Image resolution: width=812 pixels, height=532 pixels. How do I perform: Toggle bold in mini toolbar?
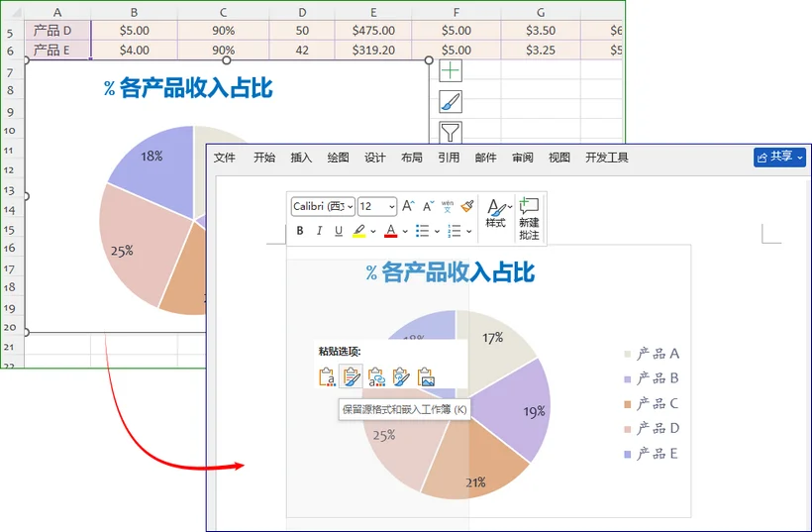[300, 231]
